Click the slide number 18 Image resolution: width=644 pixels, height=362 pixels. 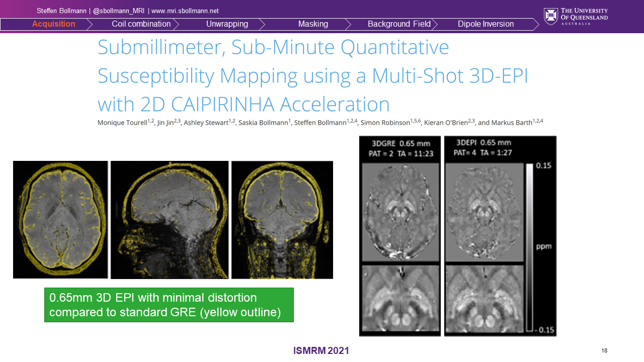(x=604, y=350)
